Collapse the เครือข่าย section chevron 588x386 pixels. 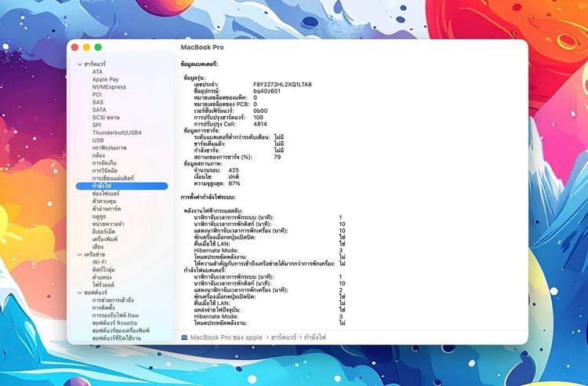79,255
